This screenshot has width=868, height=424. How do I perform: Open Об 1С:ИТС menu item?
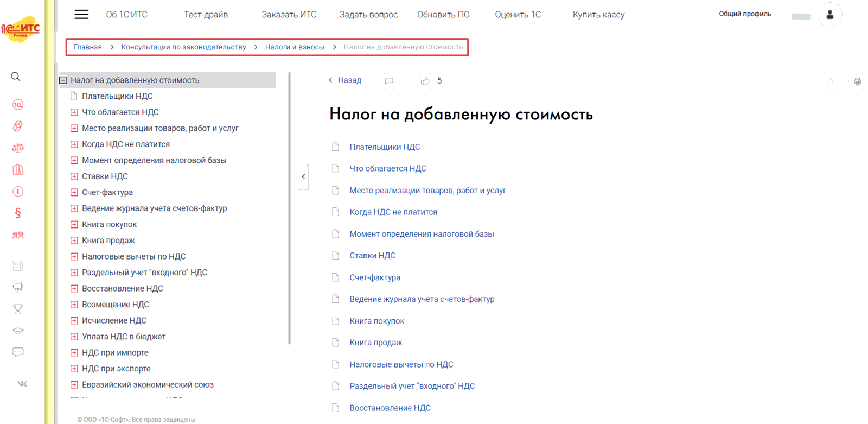(x=126, y=15)
